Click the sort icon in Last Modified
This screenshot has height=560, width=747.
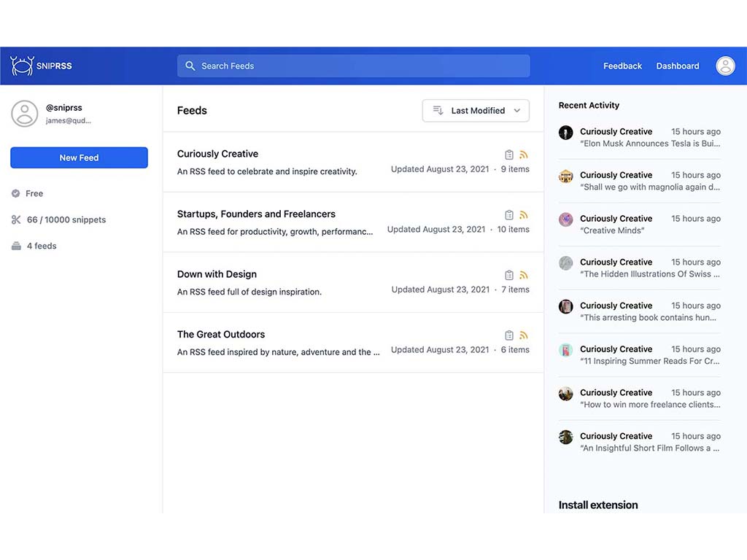[x=438, y=111]
